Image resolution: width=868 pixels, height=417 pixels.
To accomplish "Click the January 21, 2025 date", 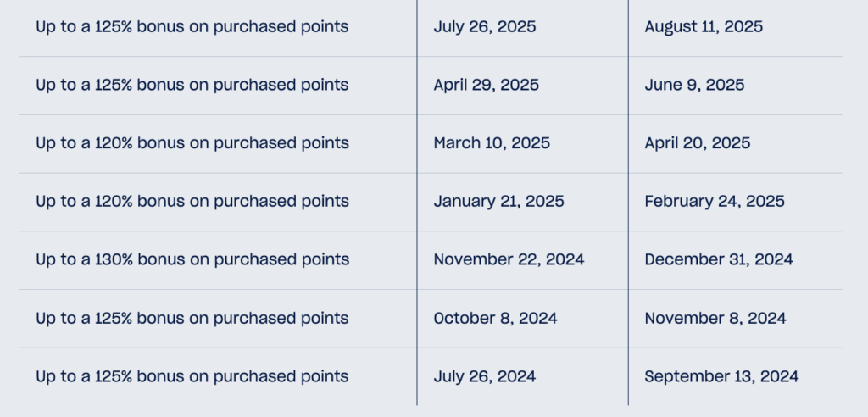I will (x=498, y=201).
